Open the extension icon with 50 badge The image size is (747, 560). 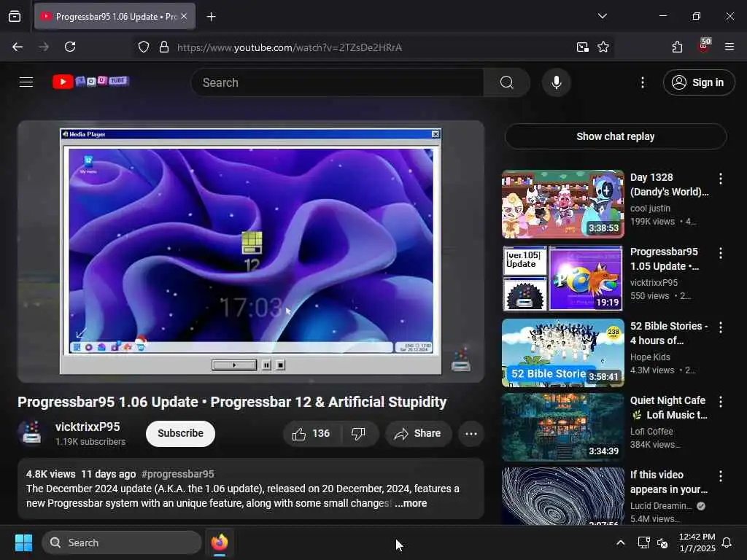tap(704, 46)
